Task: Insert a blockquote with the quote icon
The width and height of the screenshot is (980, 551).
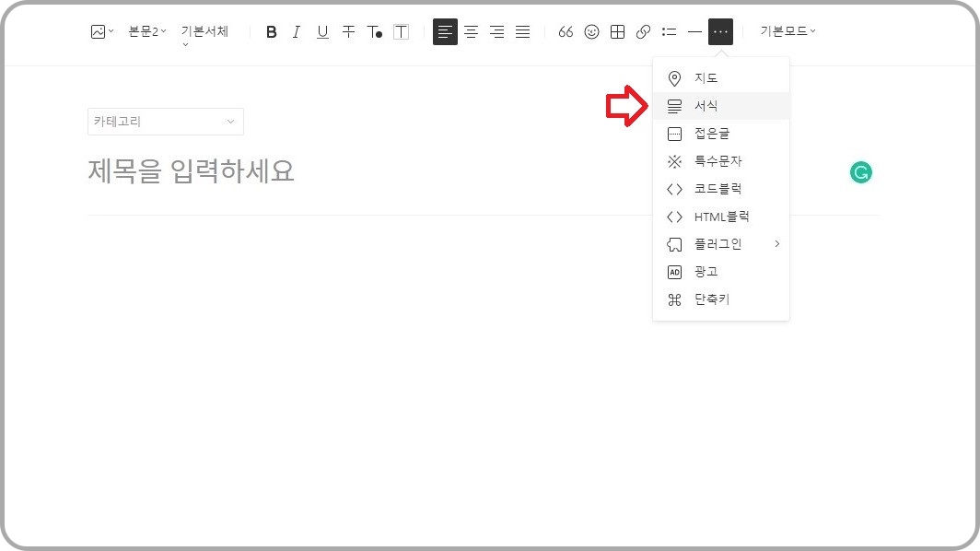Action: point(565,31)
